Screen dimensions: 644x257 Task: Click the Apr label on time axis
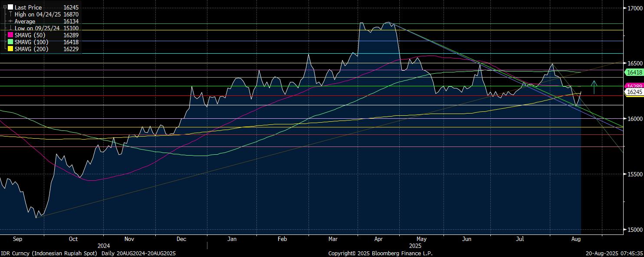tap(378, 239)
